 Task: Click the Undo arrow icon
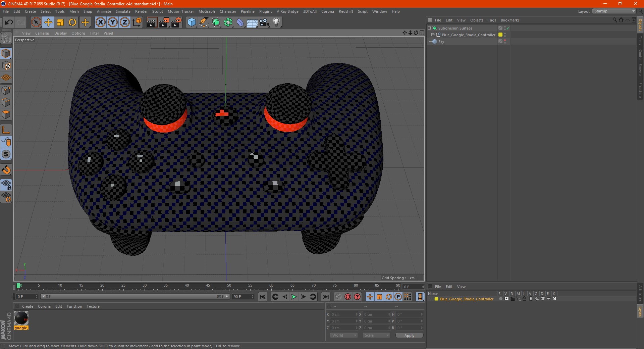click(9, 22)
